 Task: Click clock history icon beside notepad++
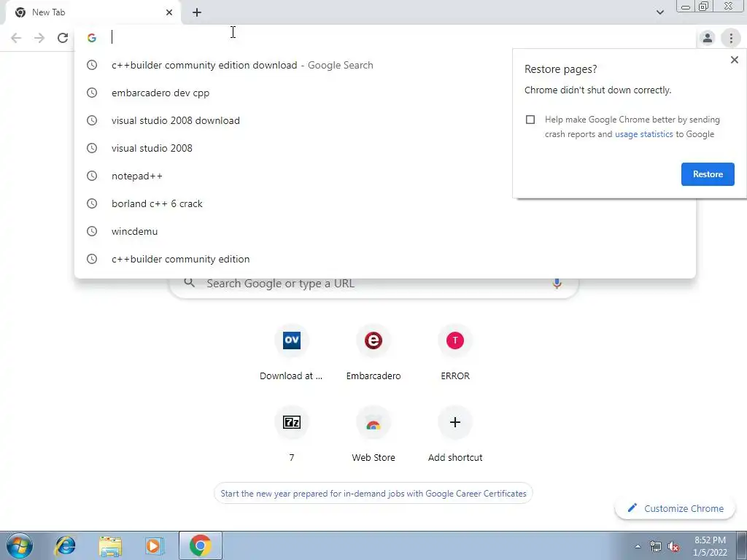pos(91,176)
